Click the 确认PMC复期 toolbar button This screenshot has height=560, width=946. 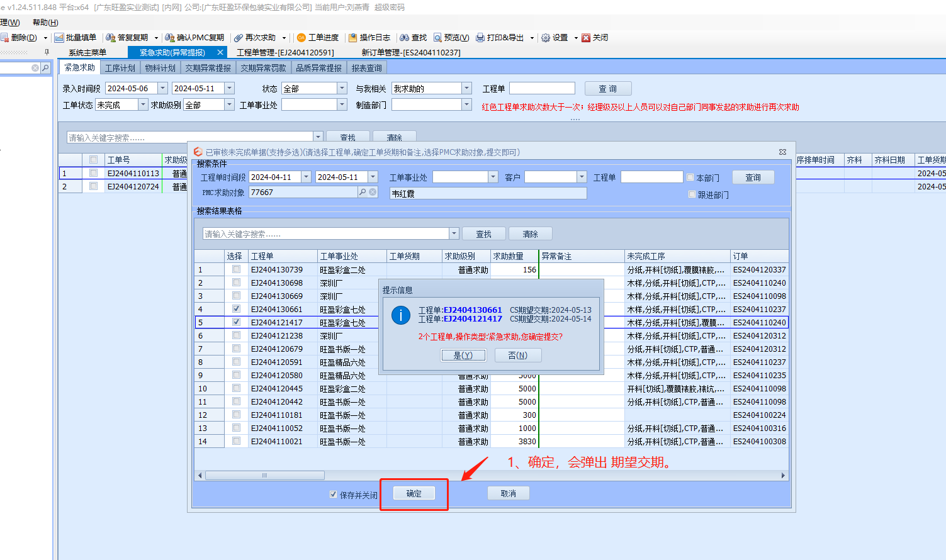pos(194,38)
